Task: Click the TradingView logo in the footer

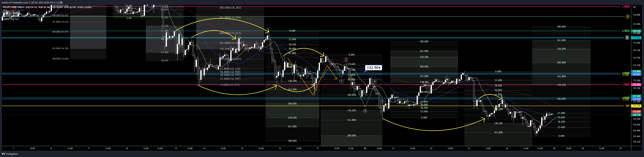Action: coord(10,154)
